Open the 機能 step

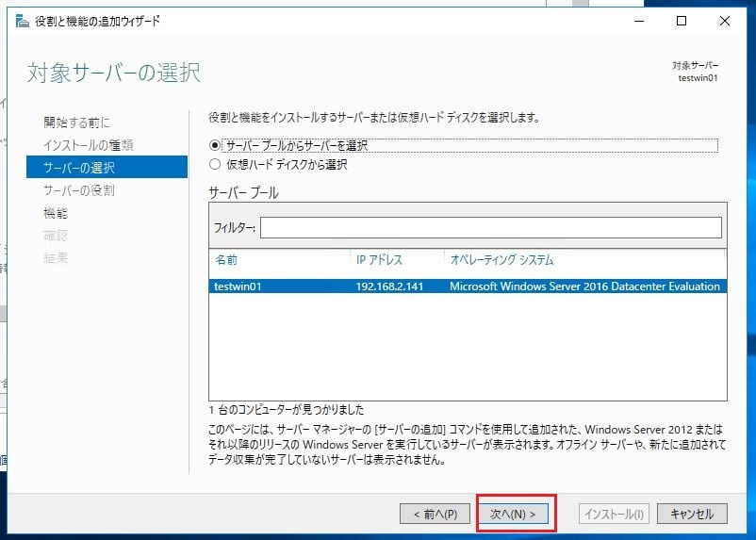click(56, 213)
